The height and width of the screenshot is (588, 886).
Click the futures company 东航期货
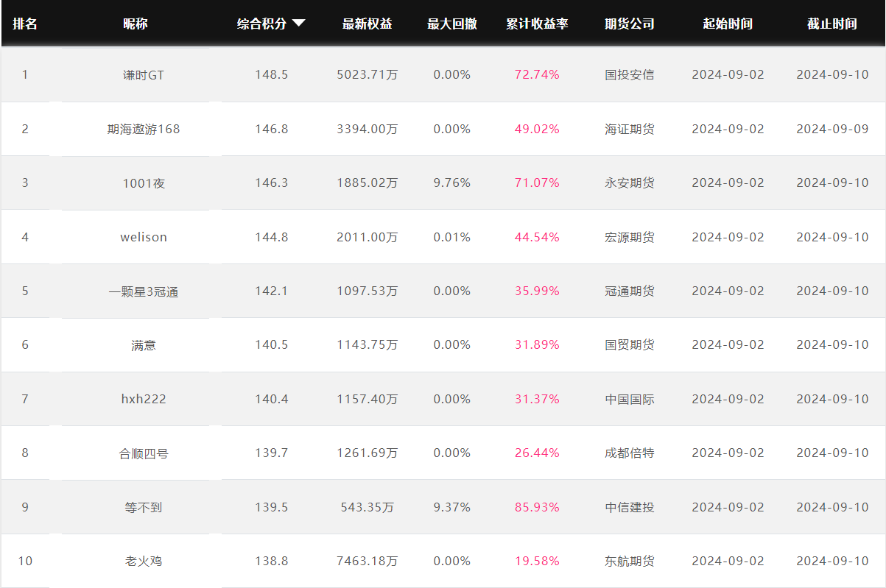[630, 562]
